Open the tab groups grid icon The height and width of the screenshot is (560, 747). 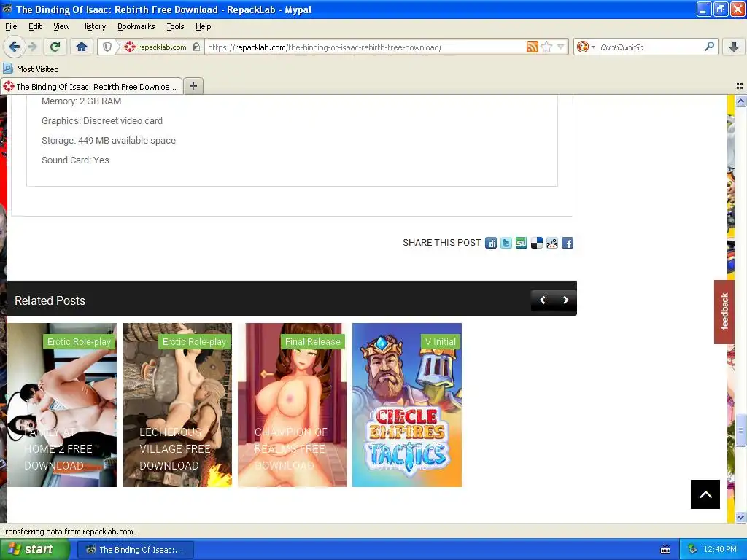[x=740, y=86]
